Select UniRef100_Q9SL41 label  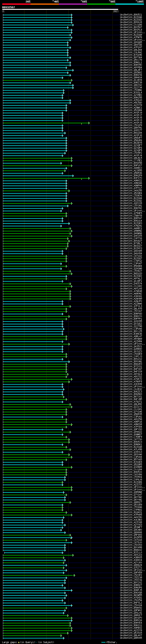click(131, 613)
